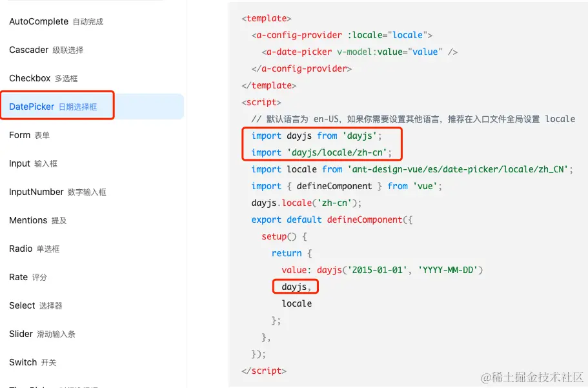Open Radio 单选框 in the sidebar
The width and height of the screenshot is (588, 388).
click(x=34, y=249)
